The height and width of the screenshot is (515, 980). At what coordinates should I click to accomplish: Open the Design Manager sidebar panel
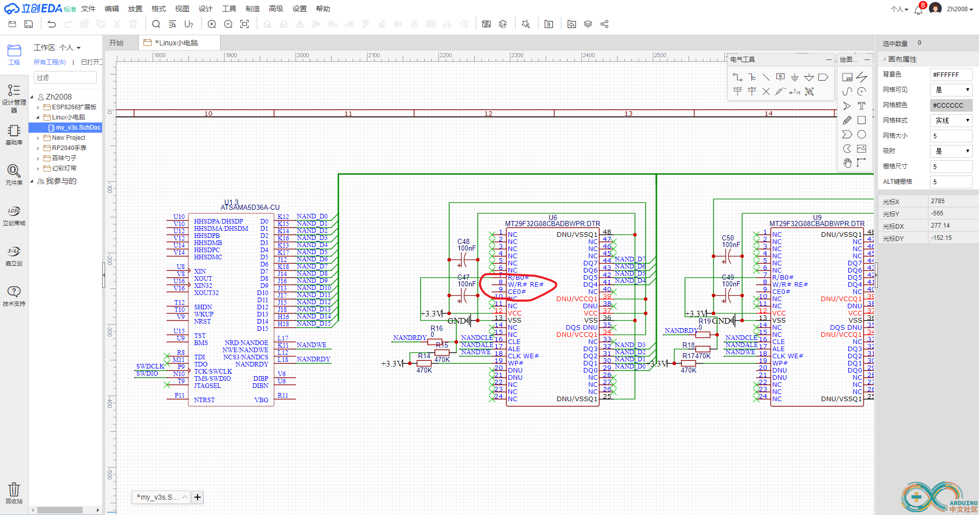point(14,99)
